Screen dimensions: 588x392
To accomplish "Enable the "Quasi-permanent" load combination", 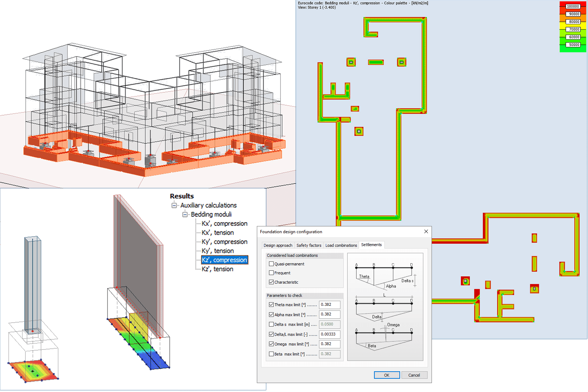I will 271,264.
